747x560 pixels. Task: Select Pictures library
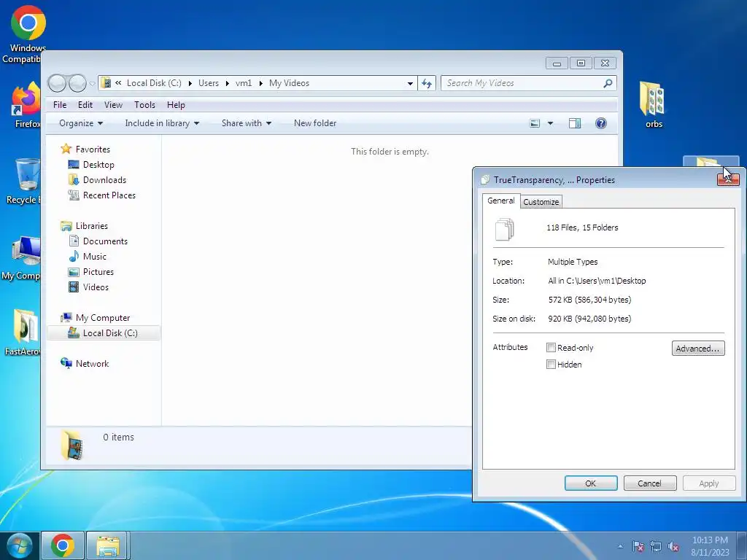pyautogui.click(x=98, y=272)
